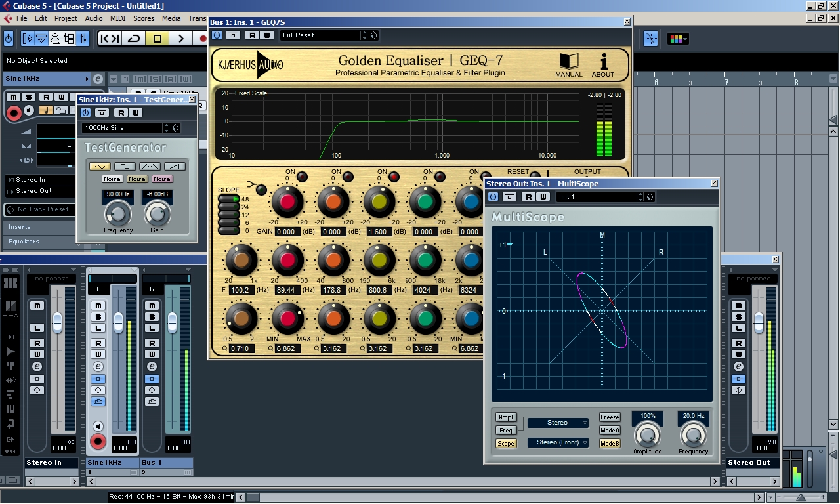Toggle the Cycle loop transport button
Image resolution: width=840 pixels, height=504 pixels.
133,39
